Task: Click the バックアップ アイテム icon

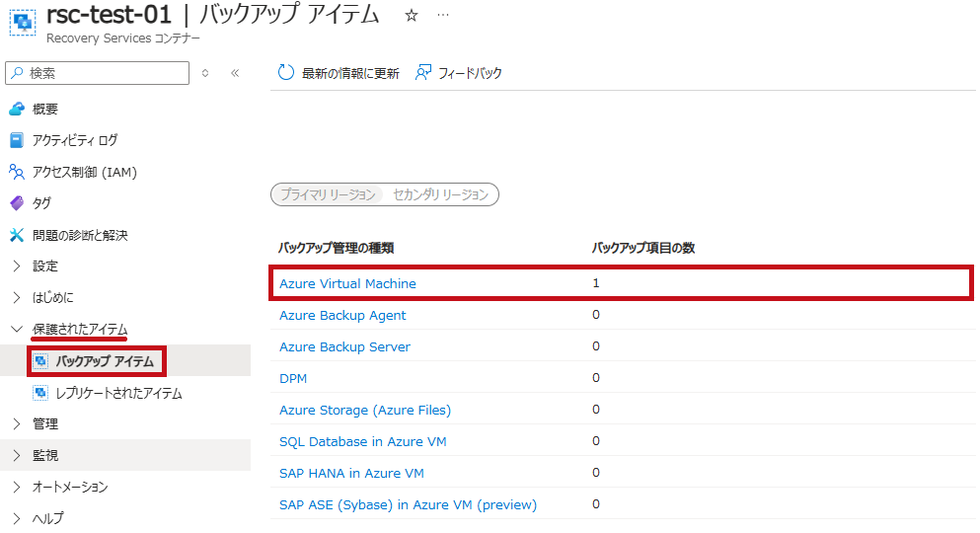Action: pos(40,361)
